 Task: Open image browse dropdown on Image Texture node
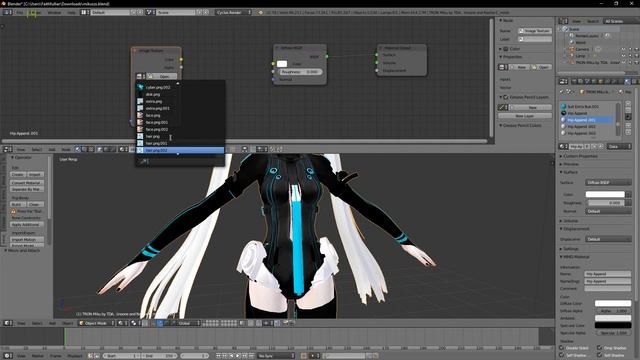140,76
